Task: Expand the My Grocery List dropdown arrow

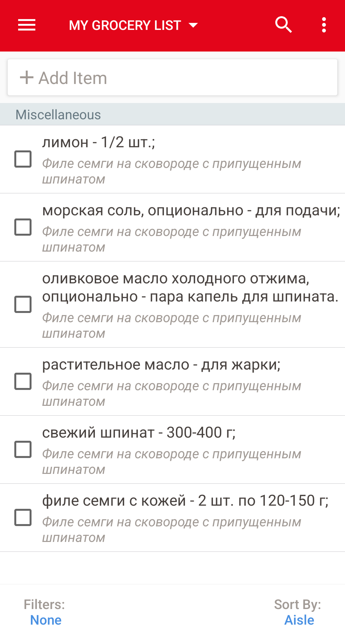Action: (x=193, y=25)
